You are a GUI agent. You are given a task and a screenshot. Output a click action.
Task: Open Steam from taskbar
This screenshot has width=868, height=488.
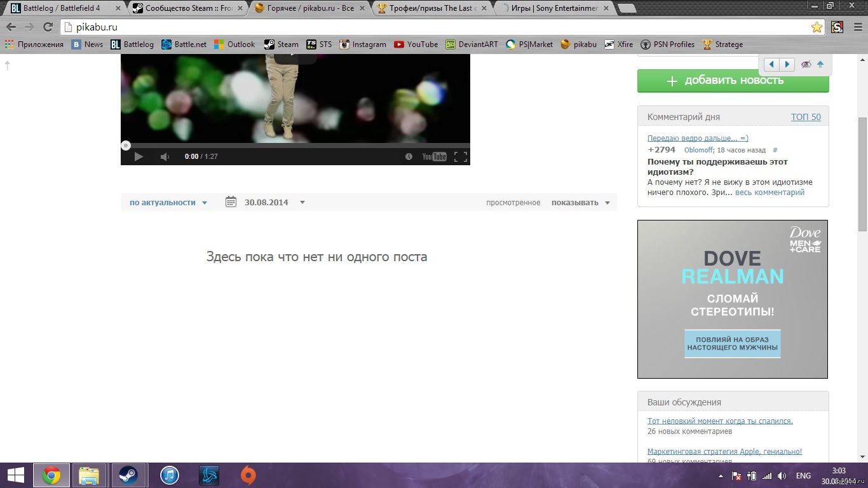(129, 475)
